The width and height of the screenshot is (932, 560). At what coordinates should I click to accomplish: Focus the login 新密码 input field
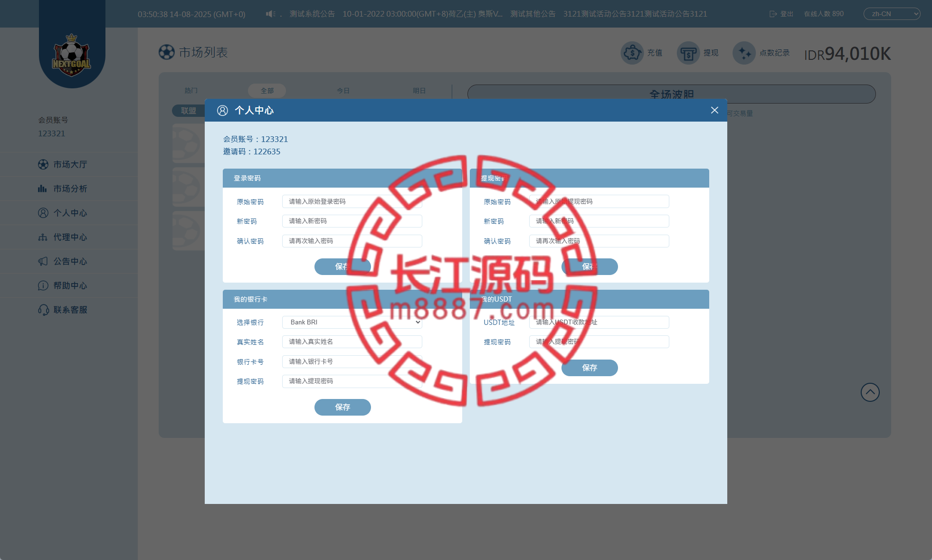pos(352,221)
